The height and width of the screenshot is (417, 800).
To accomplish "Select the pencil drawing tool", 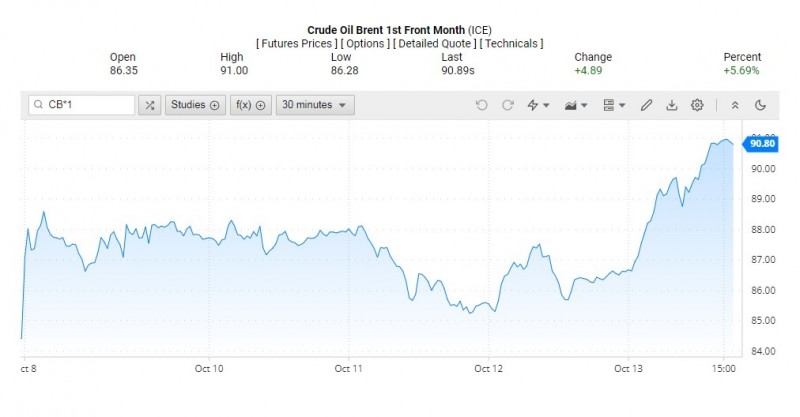I will tap(647, 105).
